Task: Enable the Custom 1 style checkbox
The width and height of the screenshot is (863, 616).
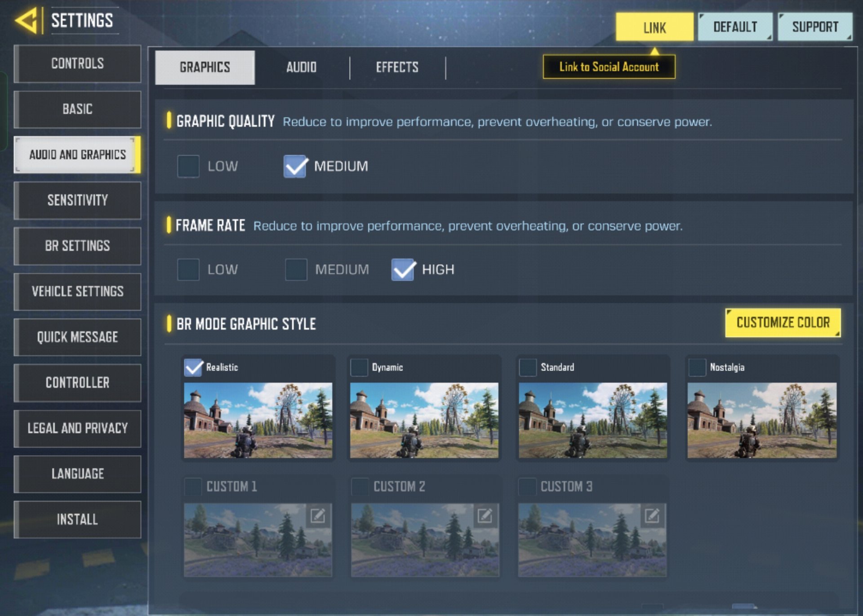Action: pyautogui.click(x=193, y=486)
